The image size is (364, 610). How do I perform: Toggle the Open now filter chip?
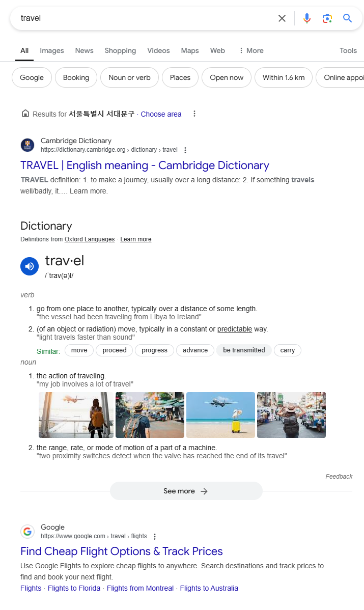pyautogui.click(x=227, y=77)
